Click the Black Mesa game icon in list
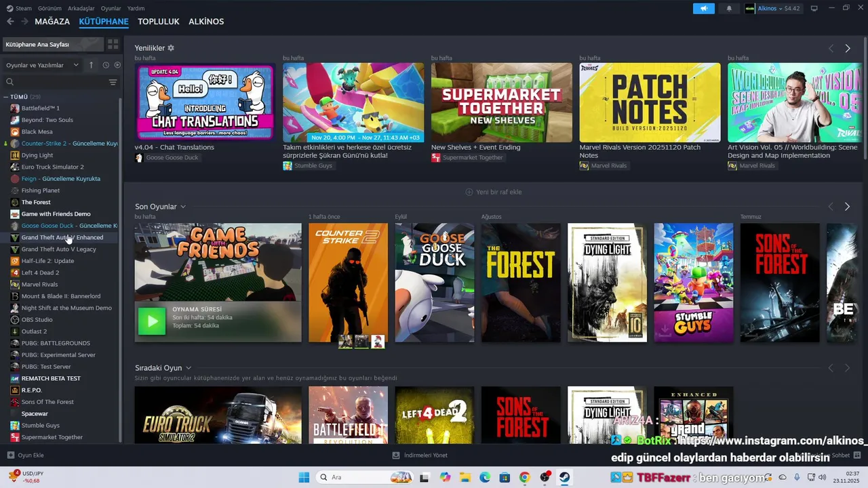The width and height of the screenshot is (868, 488). click(15, 131)
